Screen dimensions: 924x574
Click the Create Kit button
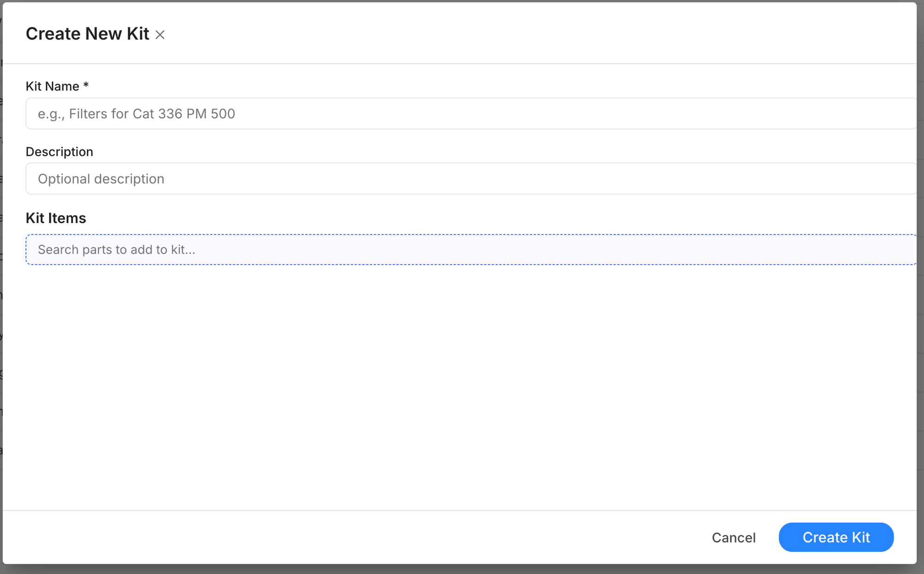[836, 537]
